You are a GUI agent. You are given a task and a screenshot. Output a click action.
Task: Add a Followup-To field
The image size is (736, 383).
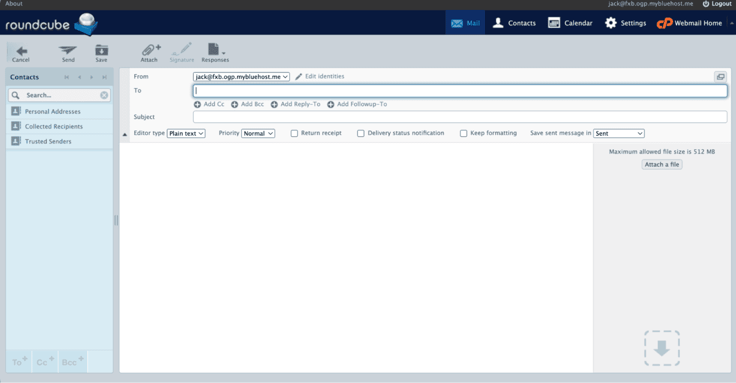click(357, 104)
